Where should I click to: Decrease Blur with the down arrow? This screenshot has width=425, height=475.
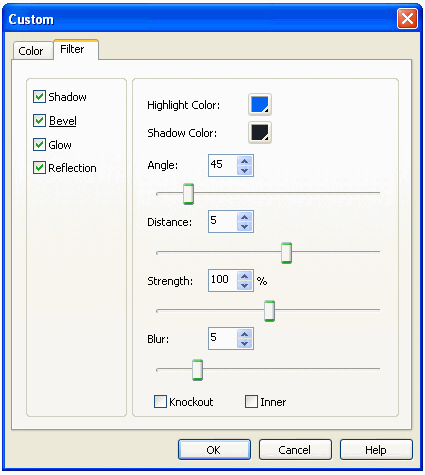point(245,343)
